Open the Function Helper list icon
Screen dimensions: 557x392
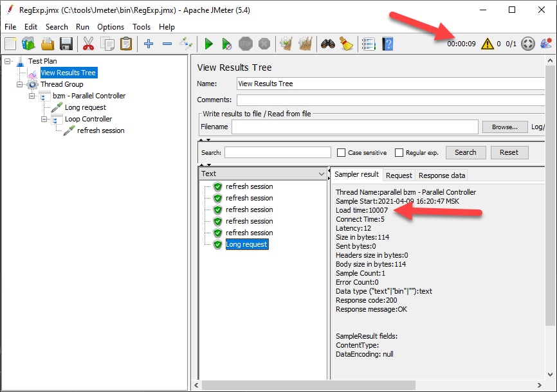[x=369, y=44]
